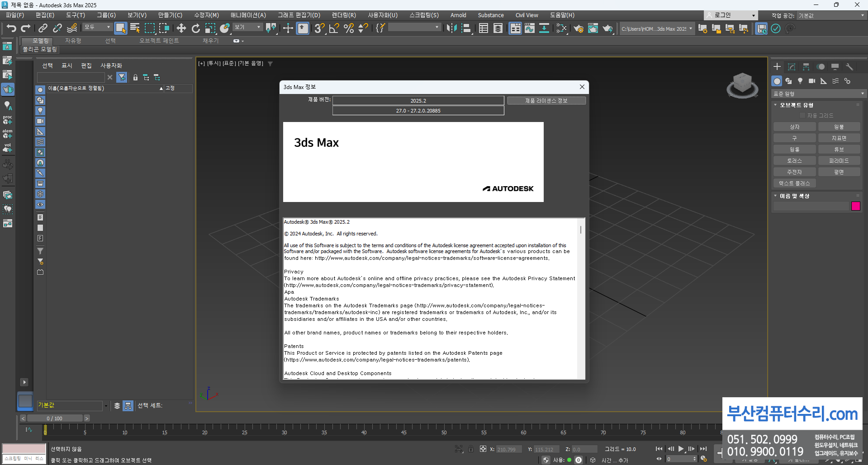Activate the Select Object tool

(120, 28)
